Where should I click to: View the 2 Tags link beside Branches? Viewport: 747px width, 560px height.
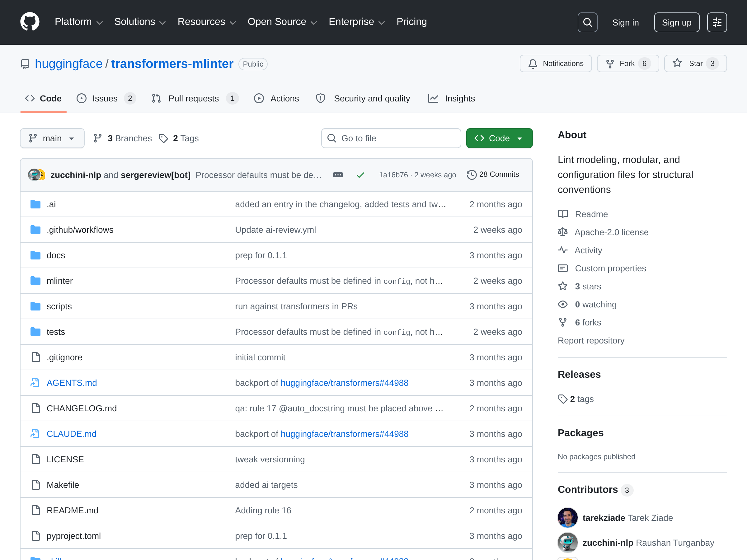179,138
